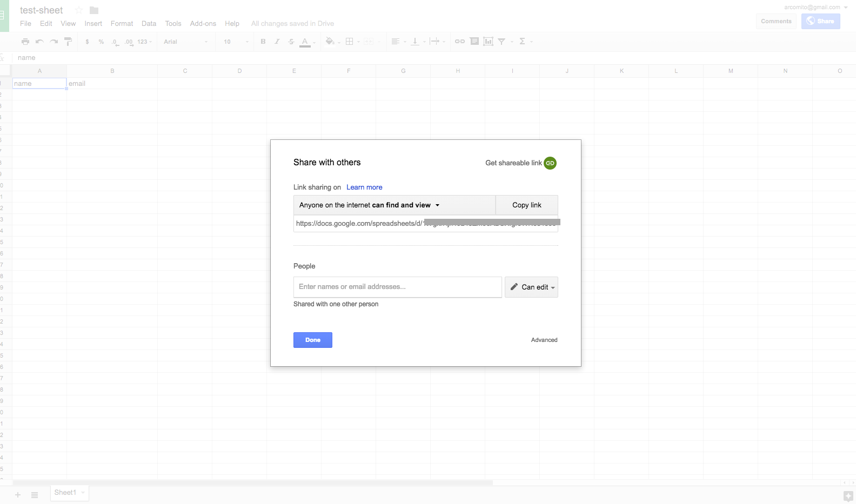Follow the Learn more link
Image resolution: width=856 pixels, height=504 pixels.
[x=364, y=187]
